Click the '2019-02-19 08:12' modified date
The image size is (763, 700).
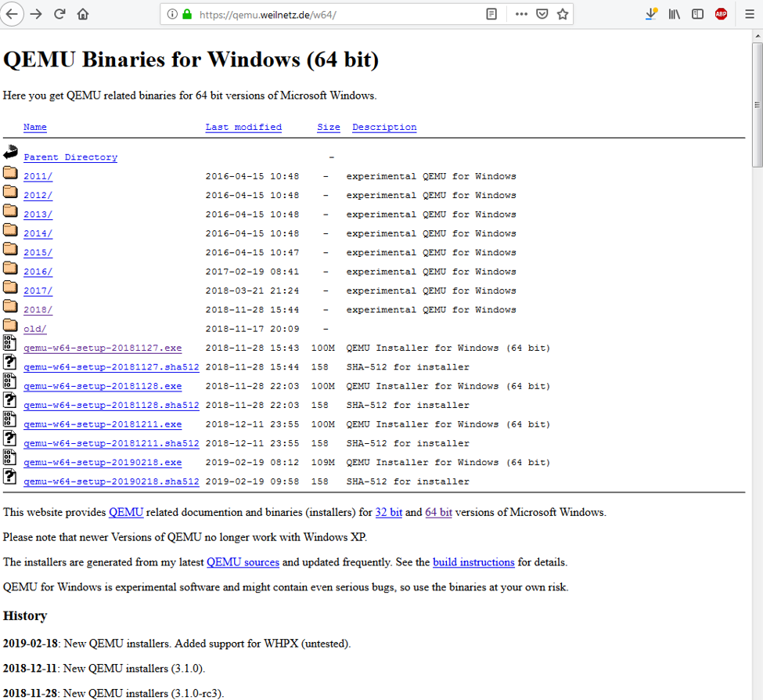252,463
